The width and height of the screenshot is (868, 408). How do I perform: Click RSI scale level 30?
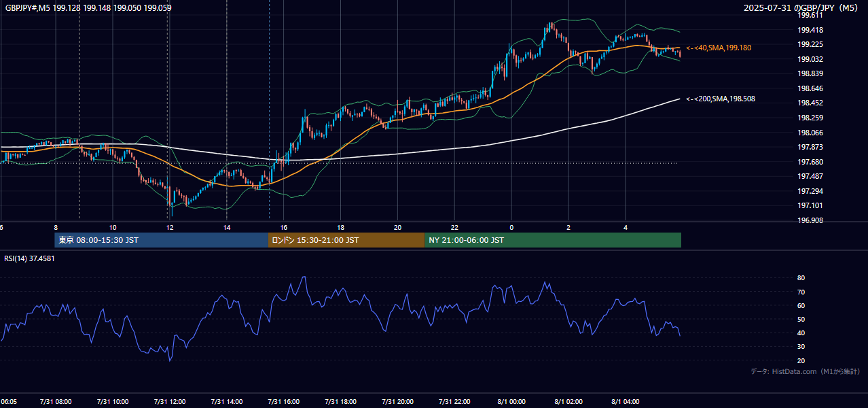(x=801, y=347)
